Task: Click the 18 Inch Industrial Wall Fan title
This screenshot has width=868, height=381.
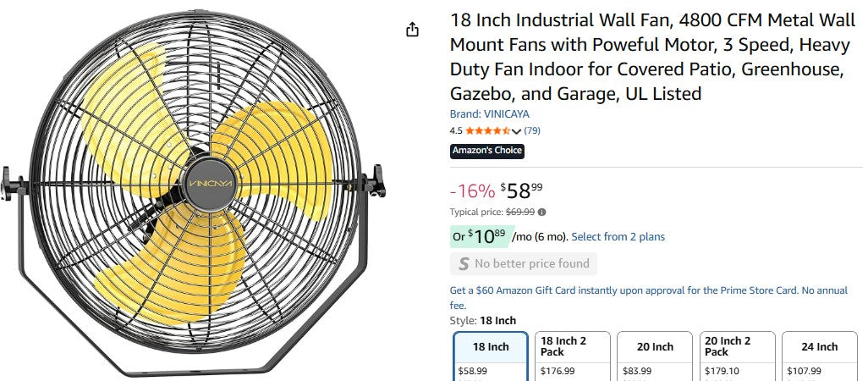Action: [646, 56]
